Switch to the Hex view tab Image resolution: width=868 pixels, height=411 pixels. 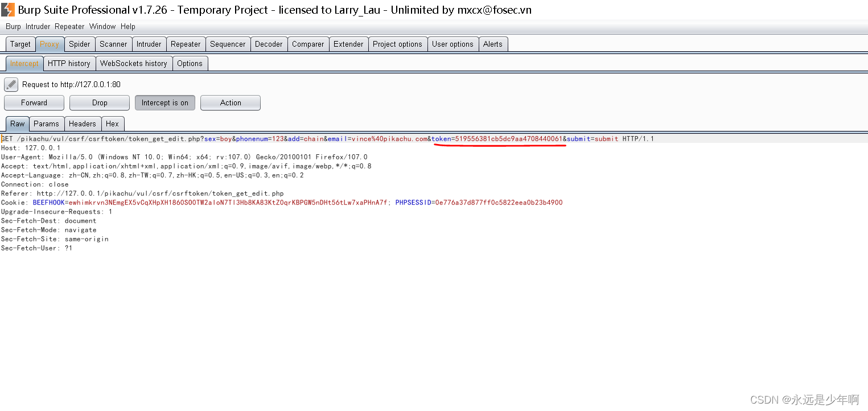[113, 124]
